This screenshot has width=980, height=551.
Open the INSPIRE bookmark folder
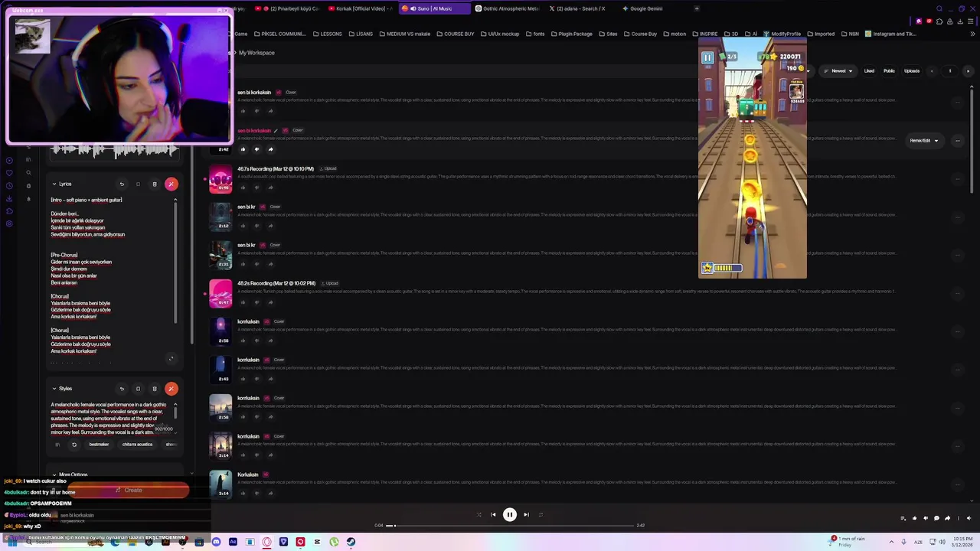tap(705, 34)
